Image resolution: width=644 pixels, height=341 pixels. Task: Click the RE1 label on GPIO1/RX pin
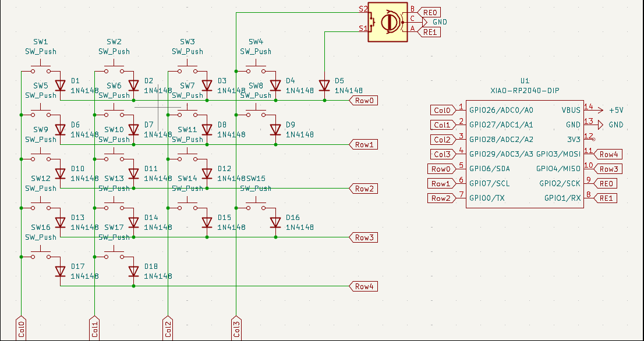click(607, 198)
